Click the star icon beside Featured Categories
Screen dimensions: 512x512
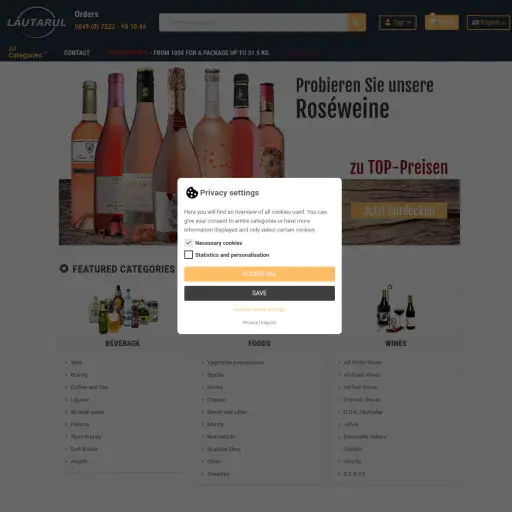point(64,268)
